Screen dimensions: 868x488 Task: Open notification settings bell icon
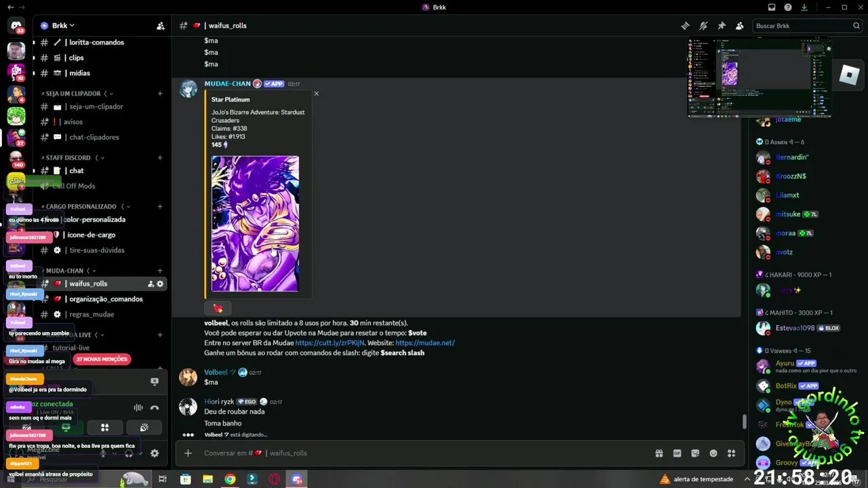[x=703, y=26]
